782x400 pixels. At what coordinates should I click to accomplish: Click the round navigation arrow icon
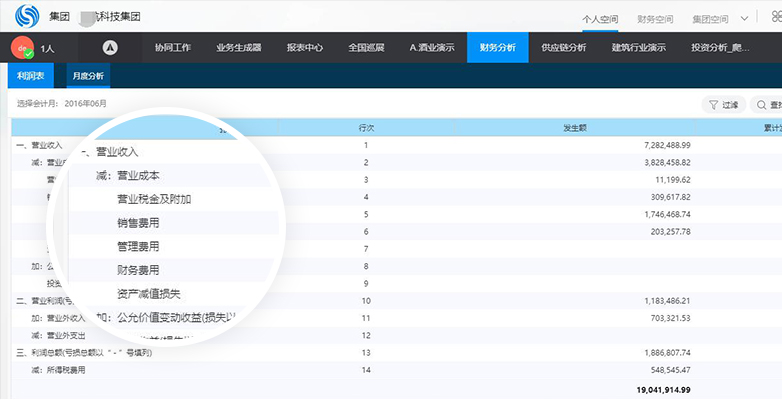(x=110, y=47)
